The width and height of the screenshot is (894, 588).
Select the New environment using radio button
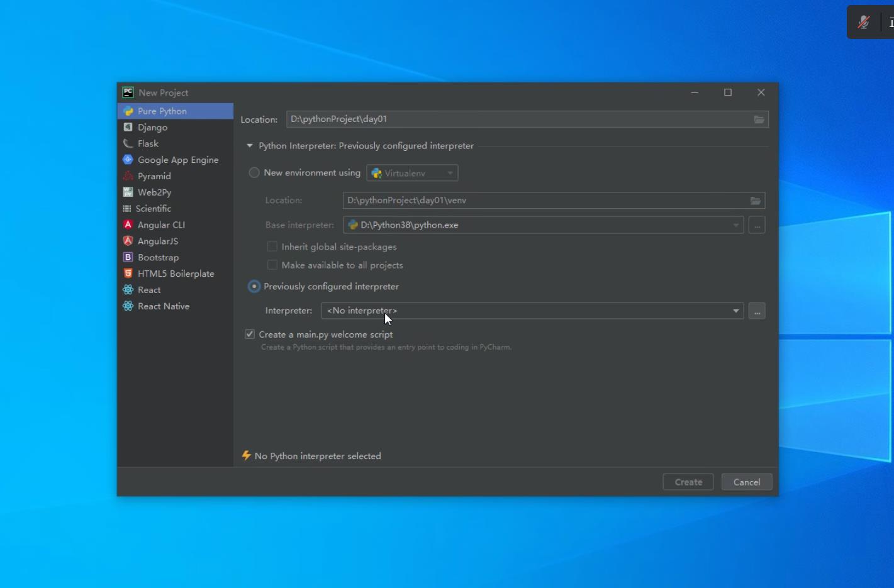point(254,173)
